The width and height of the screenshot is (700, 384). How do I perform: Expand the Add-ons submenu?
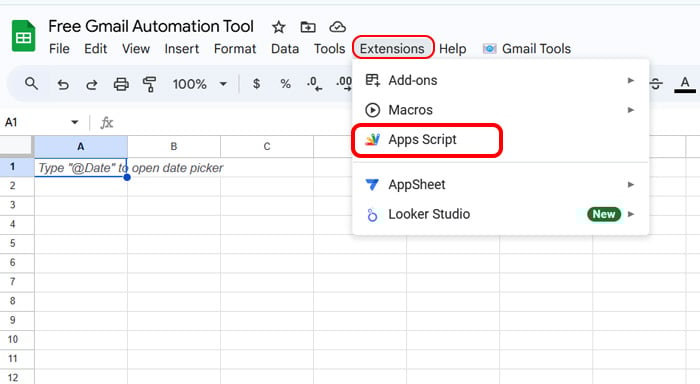click(500, 80)
